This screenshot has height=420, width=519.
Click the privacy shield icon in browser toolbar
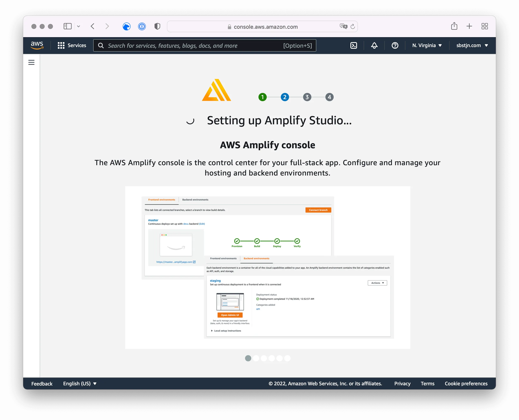pos(157,26)
